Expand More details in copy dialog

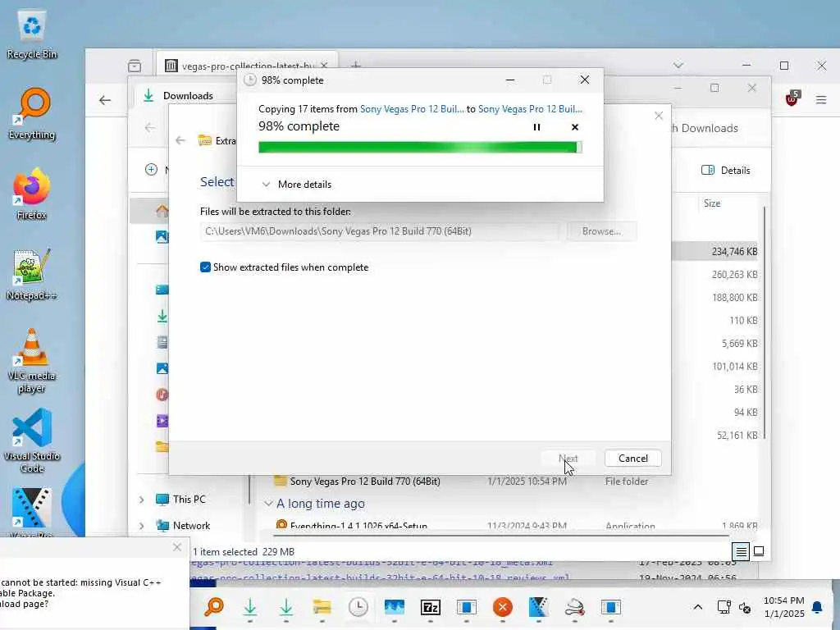point(296,185)
